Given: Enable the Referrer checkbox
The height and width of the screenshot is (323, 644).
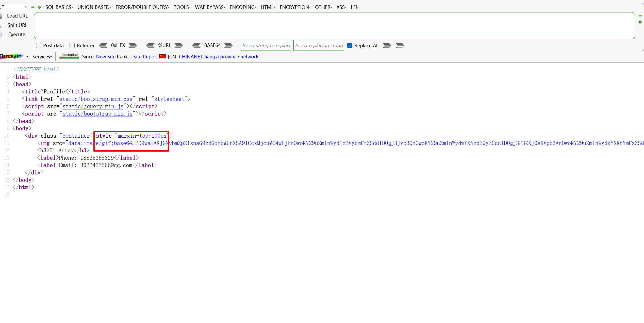Looking at the screenshot, I should (x=72, y=45).
